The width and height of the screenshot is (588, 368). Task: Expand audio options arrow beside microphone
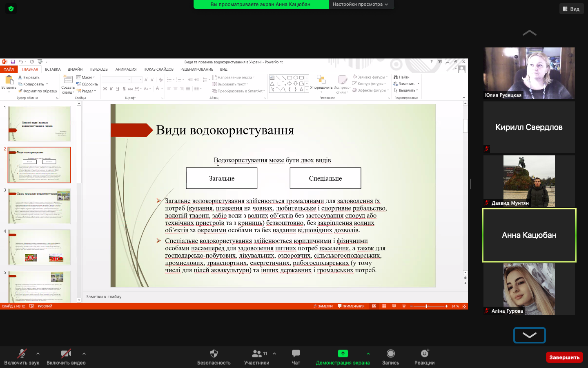pos(38,354)
